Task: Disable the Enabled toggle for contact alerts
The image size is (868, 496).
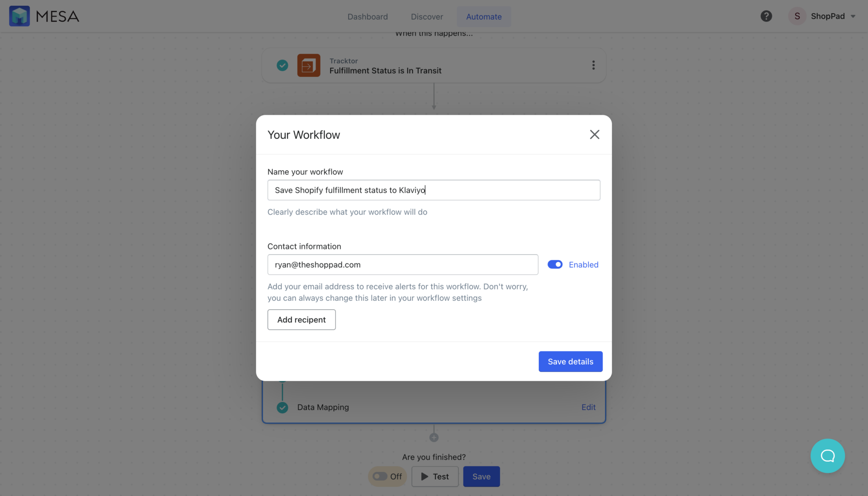Action: coord(555,264)
